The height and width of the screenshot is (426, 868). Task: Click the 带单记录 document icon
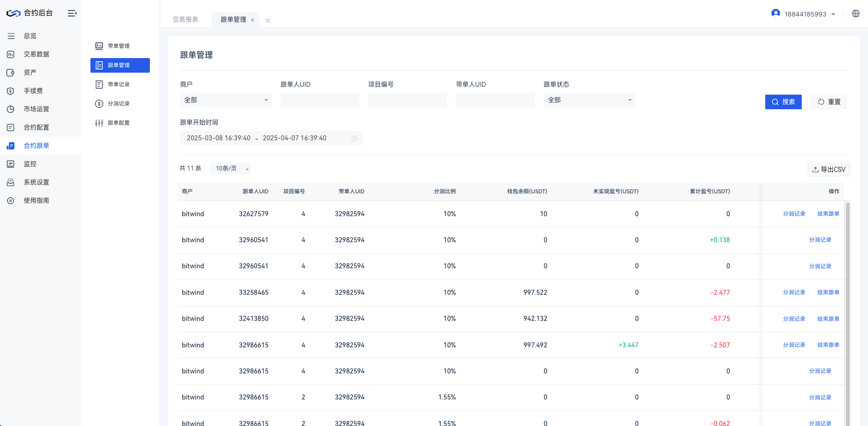point(99,85)
